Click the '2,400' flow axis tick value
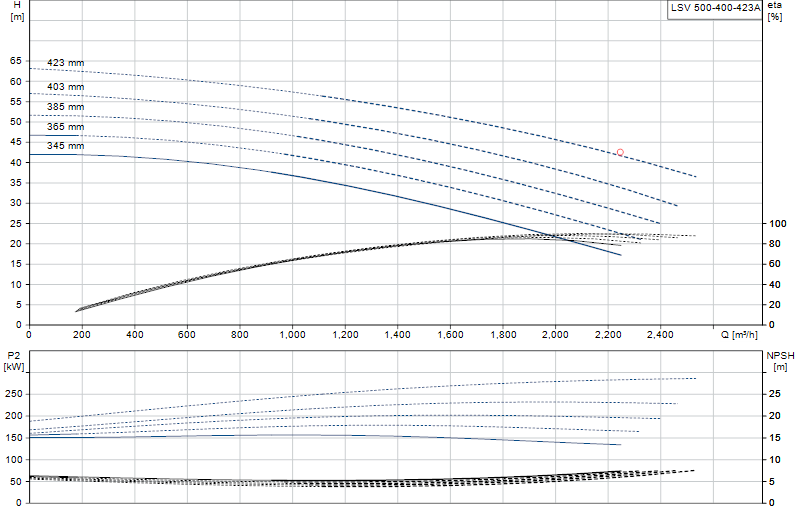The image size is (800, 520). coord(660,335)
